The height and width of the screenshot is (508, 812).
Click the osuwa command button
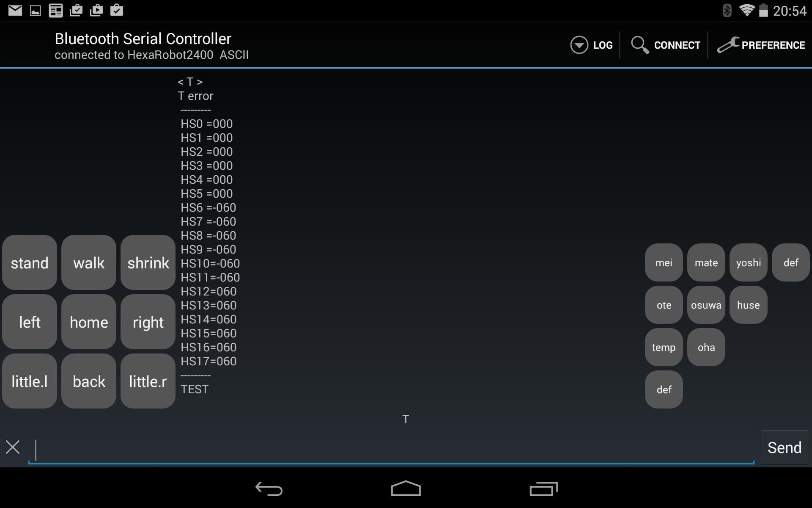(x=706, y=304)
